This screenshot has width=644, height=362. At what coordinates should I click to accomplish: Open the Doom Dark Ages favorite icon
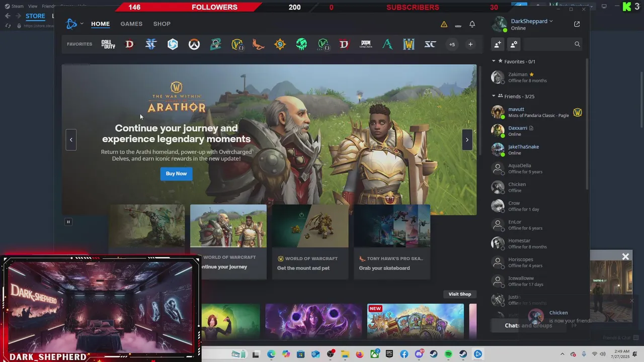(x=366, y=44)
